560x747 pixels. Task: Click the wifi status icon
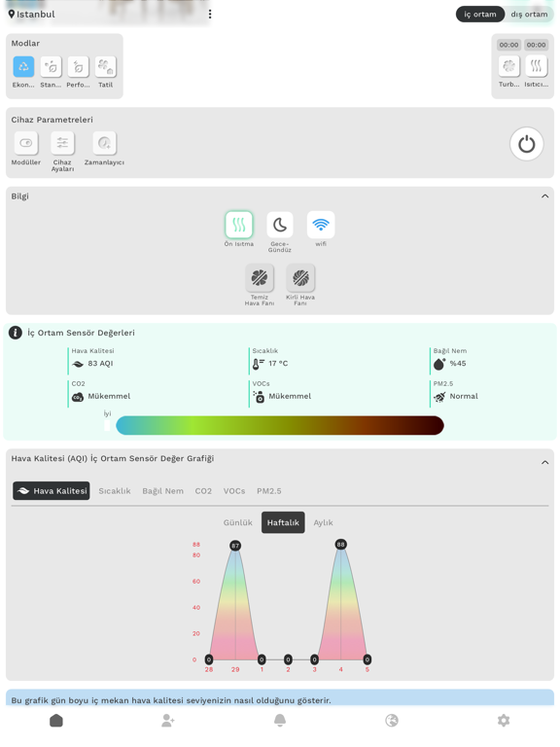321,225
